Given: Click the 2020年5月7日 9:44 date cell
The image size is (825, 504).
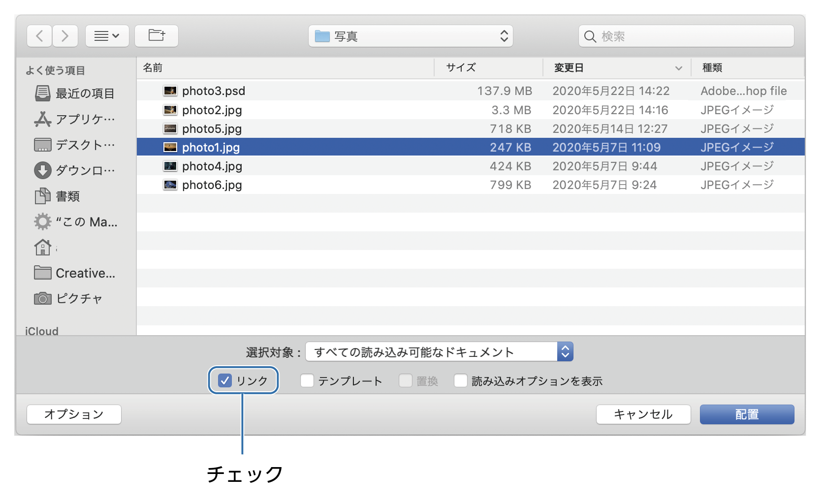Looking at the screenshot, I should tap(604, 166).
